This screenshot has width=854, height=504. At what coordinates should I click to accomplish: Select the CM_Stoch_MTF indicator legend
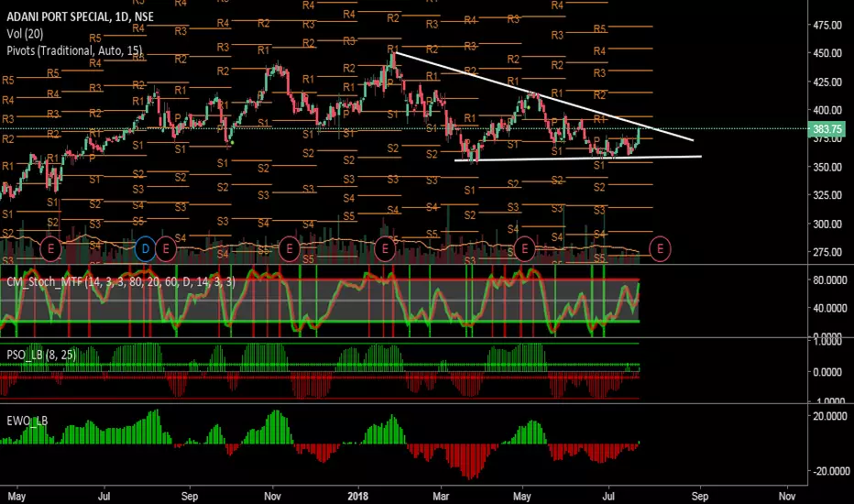121,281
